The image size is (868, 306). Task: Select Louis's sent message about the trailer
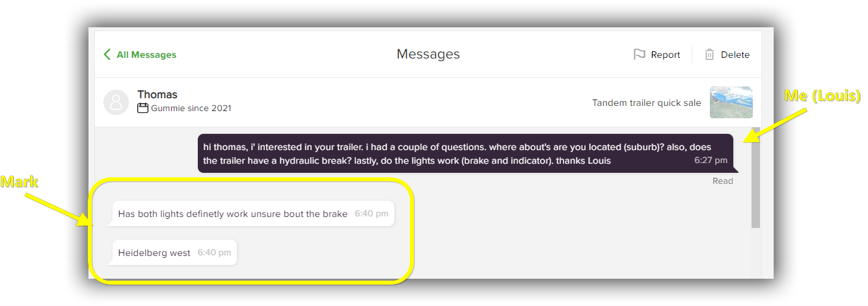click(x=466, y=153)
